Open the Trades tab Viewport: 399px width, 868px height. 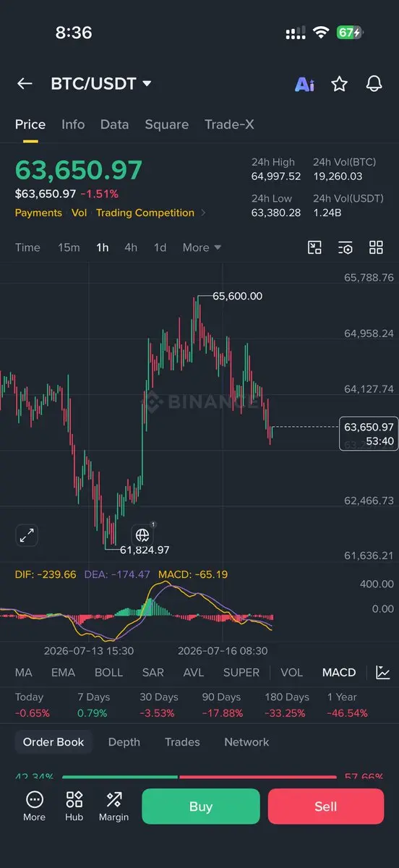pos(182,742)
